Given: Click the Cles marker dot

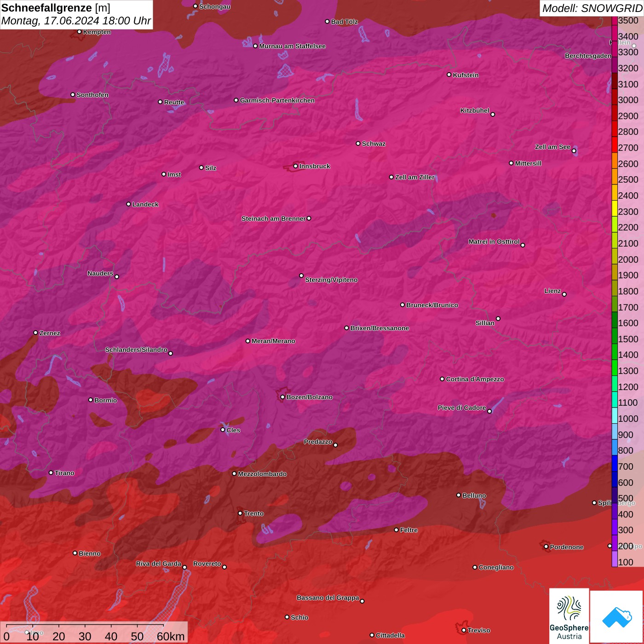Looking at the screenshot, I should point(223,430).
